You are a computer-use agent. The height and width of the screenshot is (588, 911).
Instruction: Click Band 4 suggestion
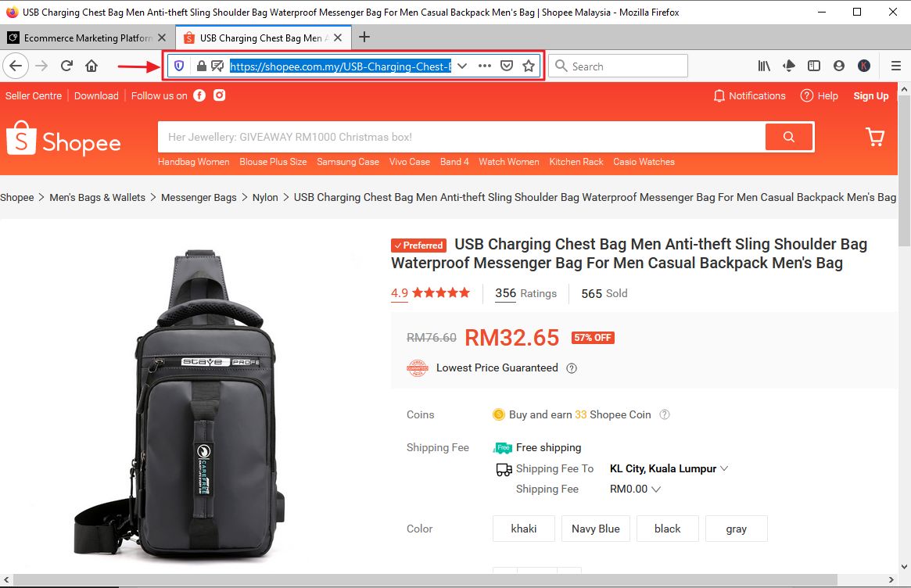pyautogui.click(x=454, y=162)
